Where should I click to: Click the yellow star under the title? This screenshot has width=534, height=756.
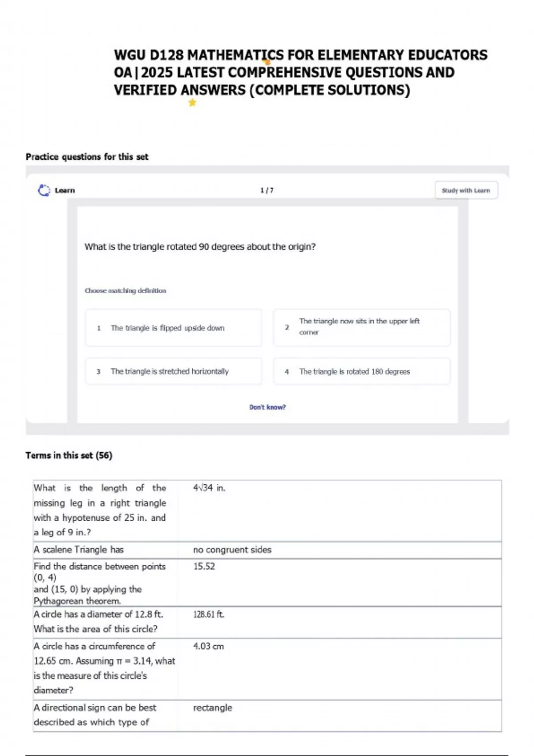click(192, 103)
